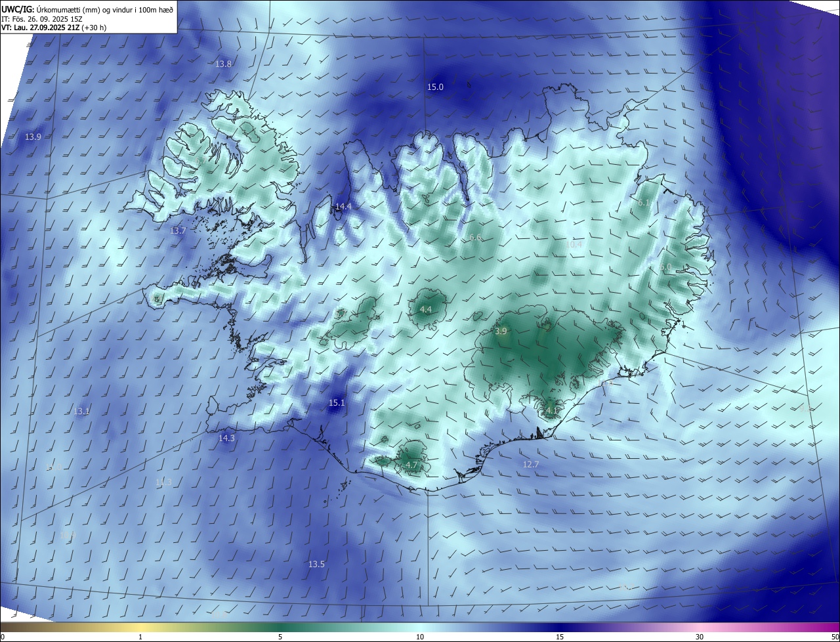Click the 4.7 value label

coord(411,465)
